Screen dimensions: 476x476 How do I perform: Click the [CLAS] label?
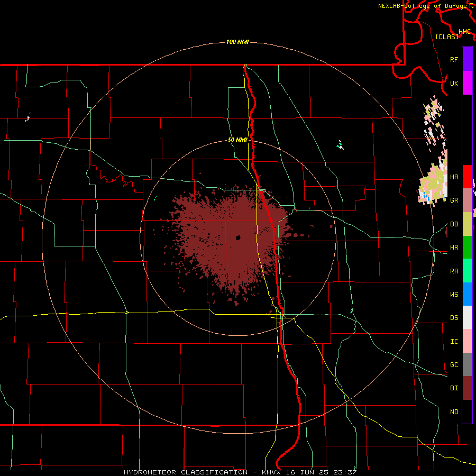click(447, 36)
